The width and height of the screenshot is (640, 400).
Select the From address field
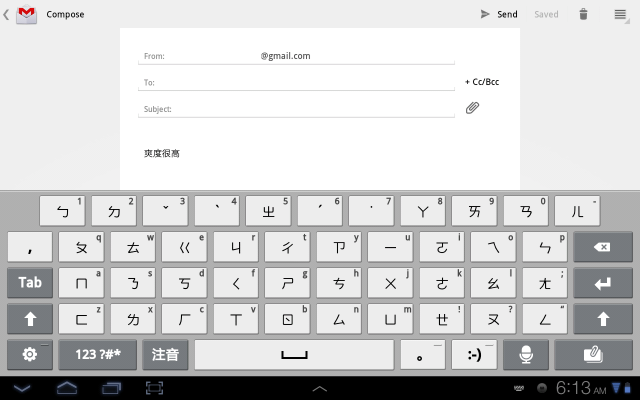[296, 56]
